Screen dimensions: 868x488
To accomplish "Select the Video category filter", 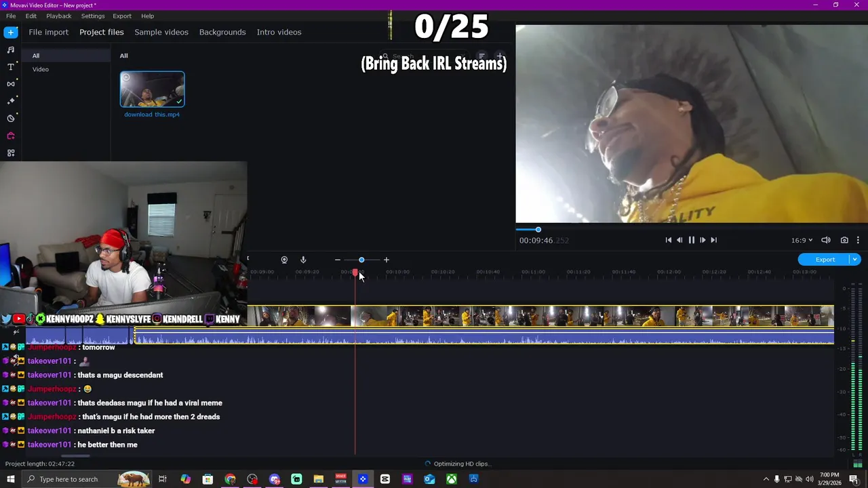I will pos(41,69).
